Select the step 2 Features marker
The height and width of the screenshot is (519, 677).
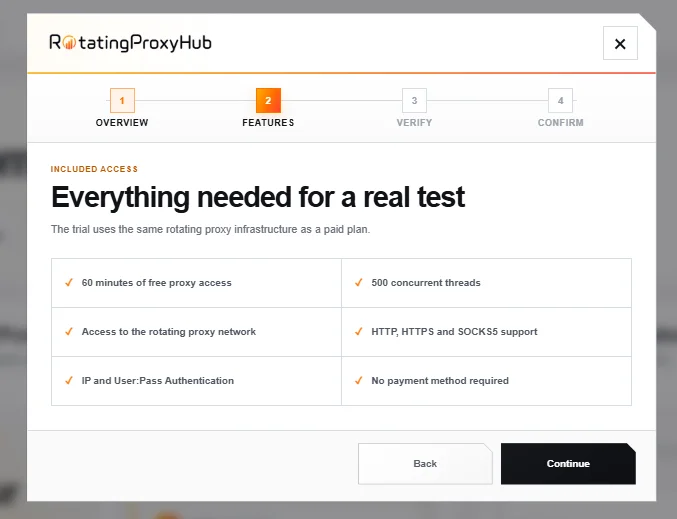click(x=268, y=101)
